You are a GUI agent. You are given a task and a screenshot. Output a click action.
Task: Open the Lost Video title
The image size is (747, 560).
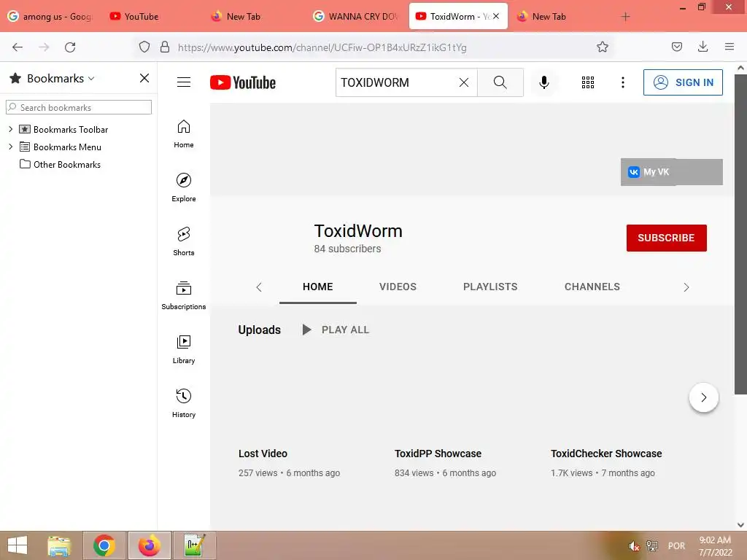263,454
